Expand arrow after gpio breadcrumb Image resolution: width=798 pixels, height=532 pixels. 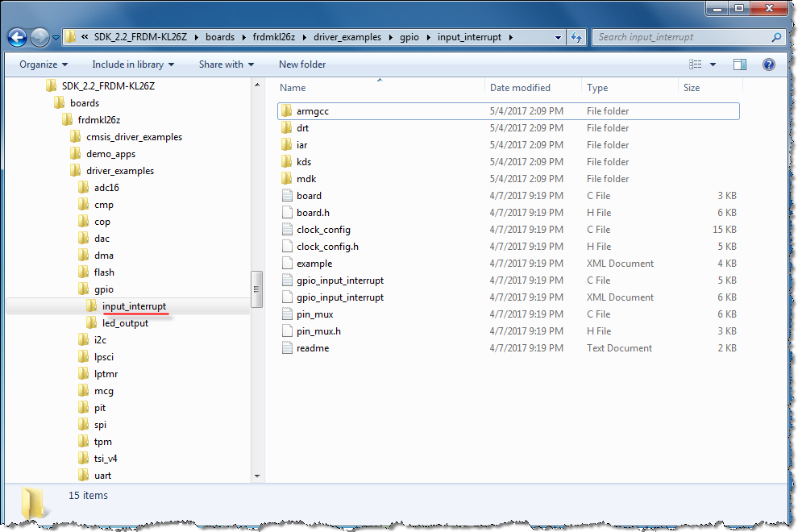(x=428, y=37)
